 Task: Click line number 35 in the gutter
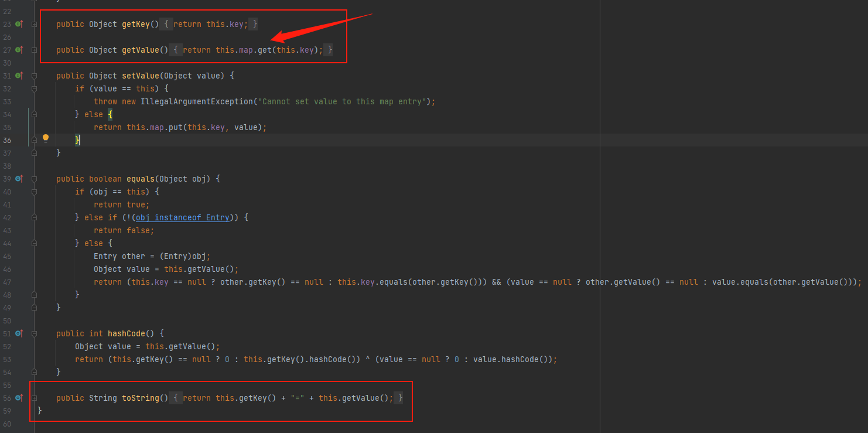click(7, 127)
